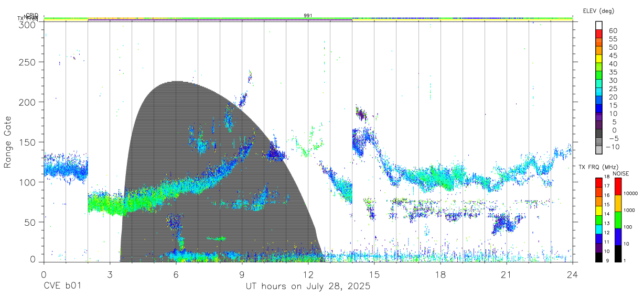Click the '200' Range Gate tick label
The height and width of the screenshot is (297, 644).
click(x=28, y=102)
